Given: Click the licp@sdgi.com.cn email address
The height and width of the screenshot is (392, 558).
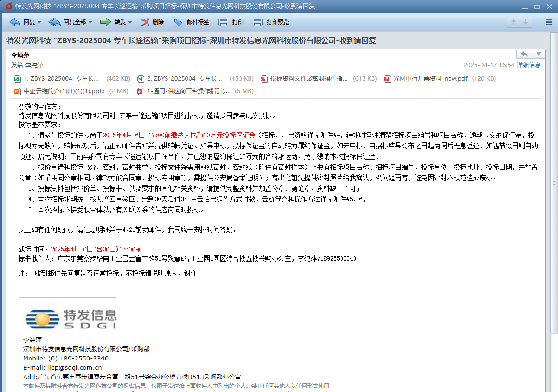Looking at the screenshot, I should pyautogui.click(x=75, y=367).
